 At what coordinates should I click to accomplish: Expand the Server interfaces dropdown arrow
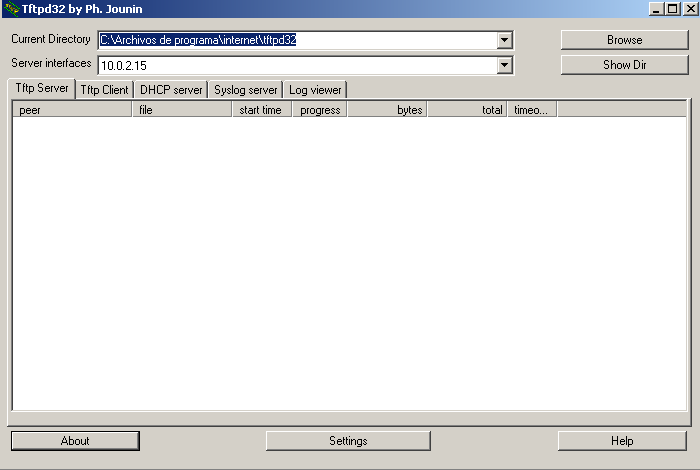pos(505,65)
